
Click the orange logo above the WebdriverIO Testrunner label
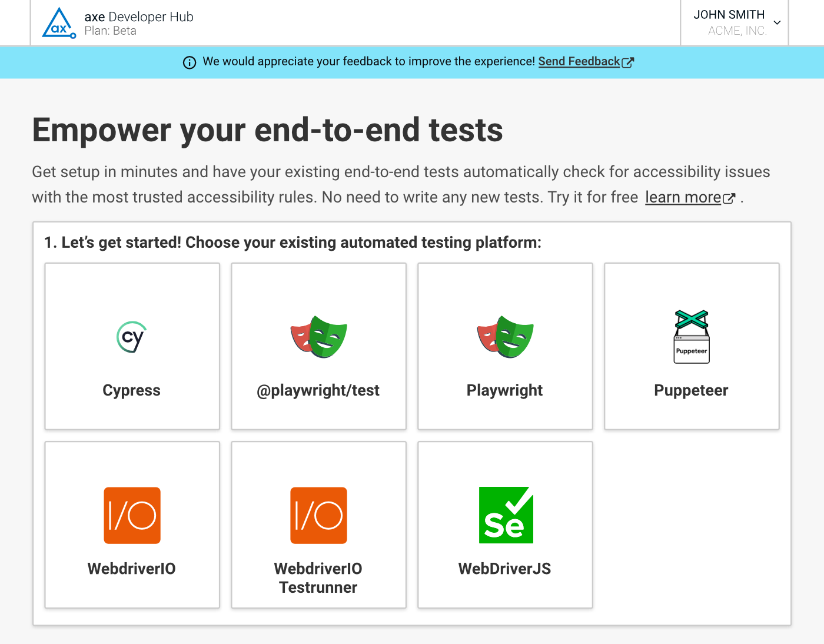[x=318, y=516]
